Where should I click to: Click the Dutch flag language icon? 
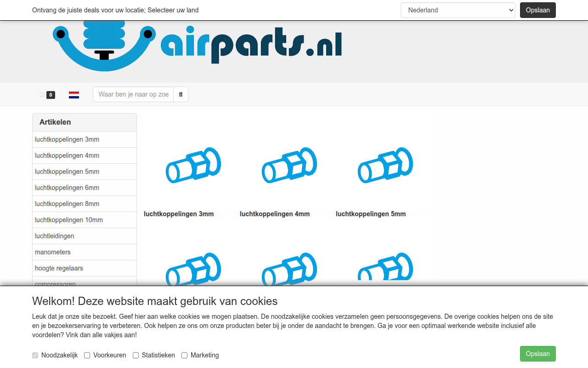(74, 95)
